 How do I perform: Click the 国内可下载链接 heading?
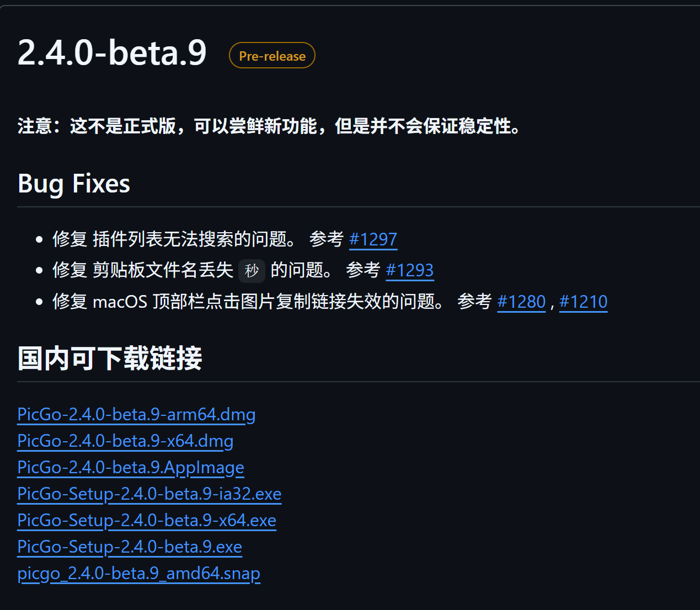coord(110,358)
